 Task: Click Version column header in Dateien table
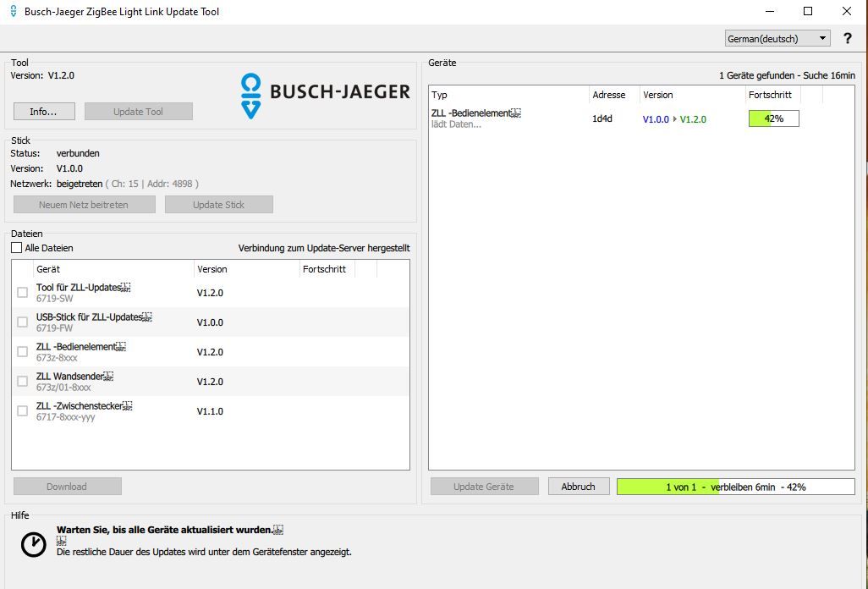247,269
